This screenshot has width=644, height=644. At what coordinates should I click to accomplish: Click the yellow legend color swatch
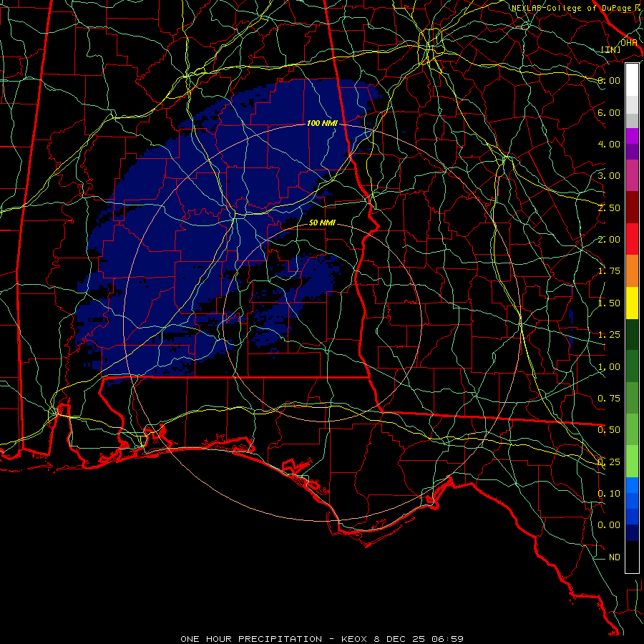pos(632,303)
